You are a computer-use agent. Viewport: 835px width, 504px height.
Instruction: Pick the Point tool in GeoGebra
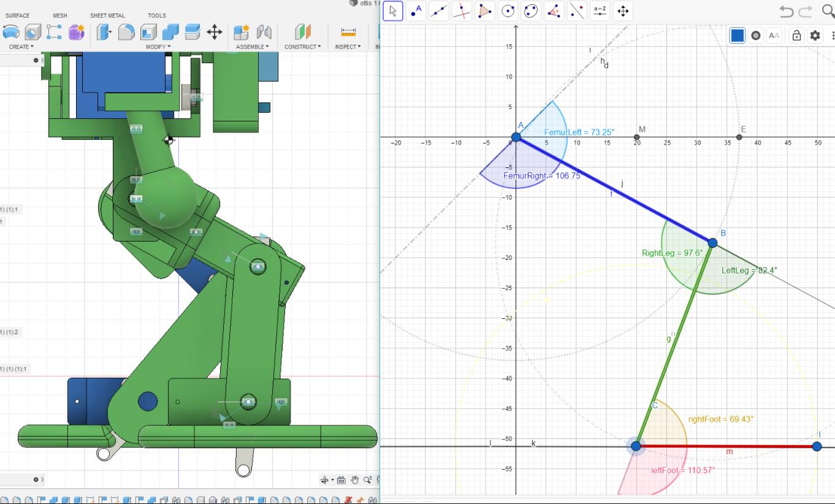tap(417, 11)
